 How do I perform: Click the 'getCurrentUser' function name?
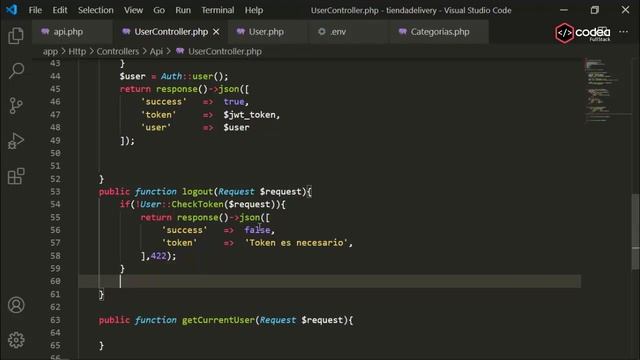pyautogui.click(x=218, y=320)
